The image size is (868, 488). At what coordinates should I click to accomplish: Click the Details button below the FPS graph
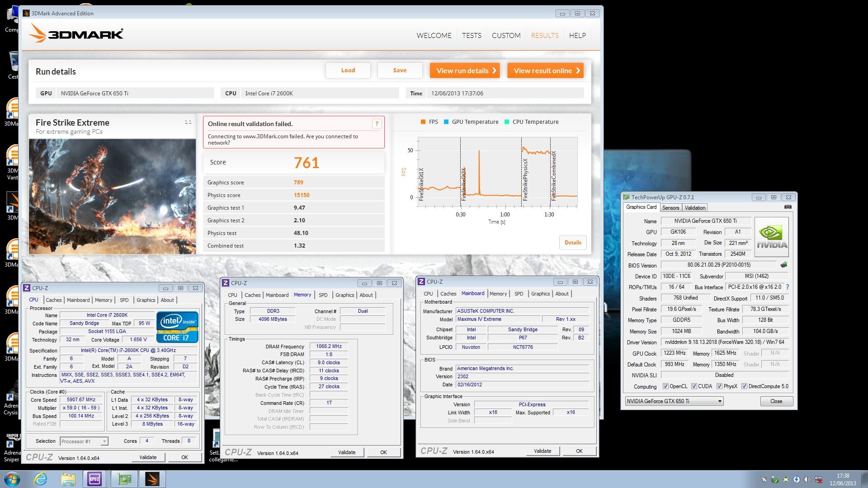[x=573, y=243]
